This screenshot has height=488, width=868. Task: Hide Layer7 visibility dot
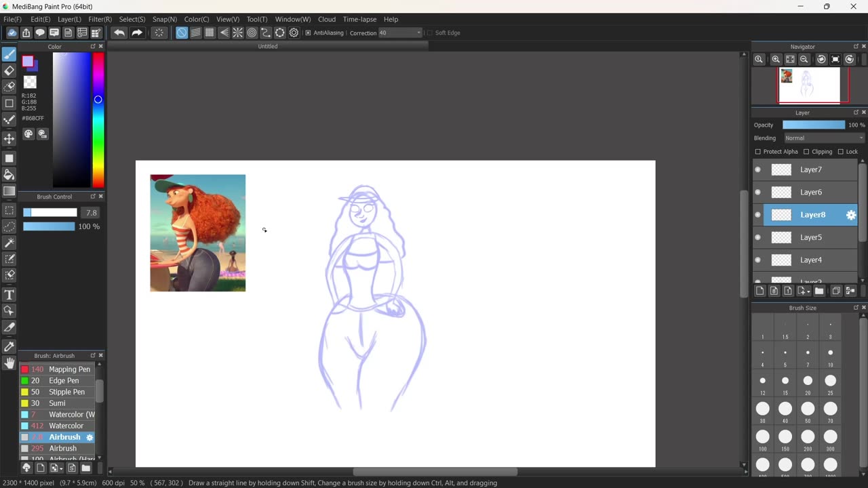758,170
